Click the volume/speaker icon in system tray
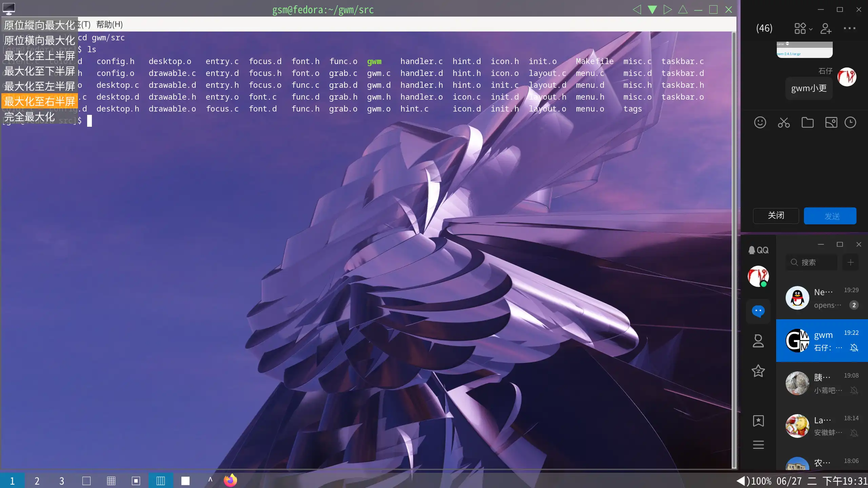This screenshot has width=868, height=488. [x=741, y=481]
